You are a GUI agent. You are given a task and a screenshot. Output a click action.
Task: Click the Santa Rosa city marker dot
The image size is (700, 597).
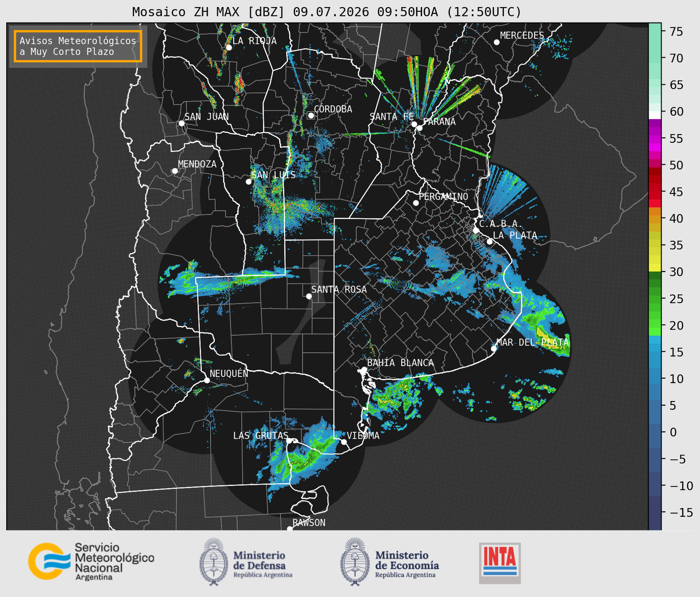point(309,296)
